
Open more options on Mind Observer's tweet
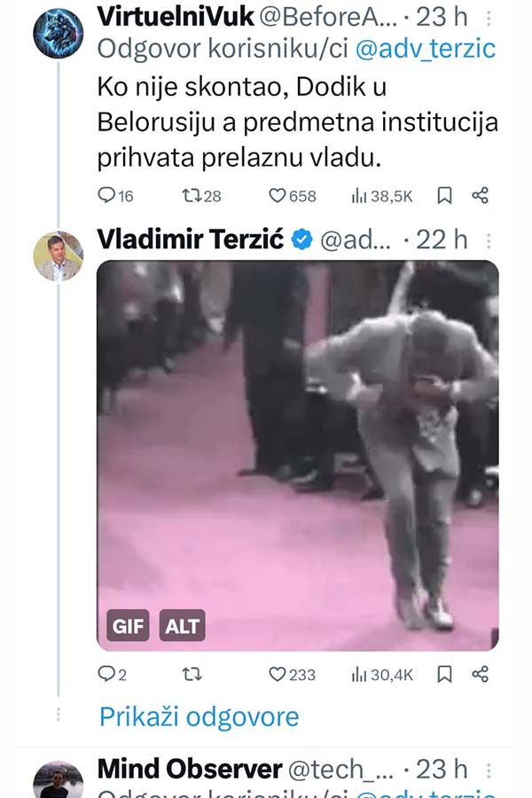489,770
